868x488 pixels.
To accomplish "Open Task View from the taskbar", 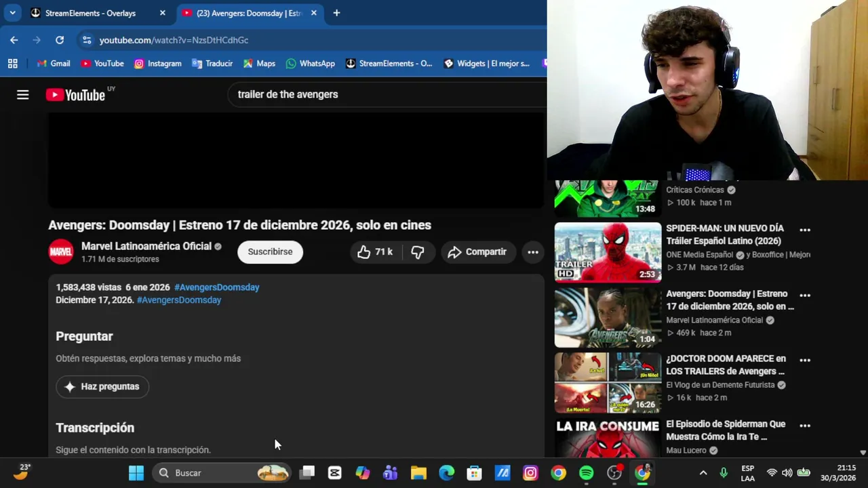I will (307, 472).
